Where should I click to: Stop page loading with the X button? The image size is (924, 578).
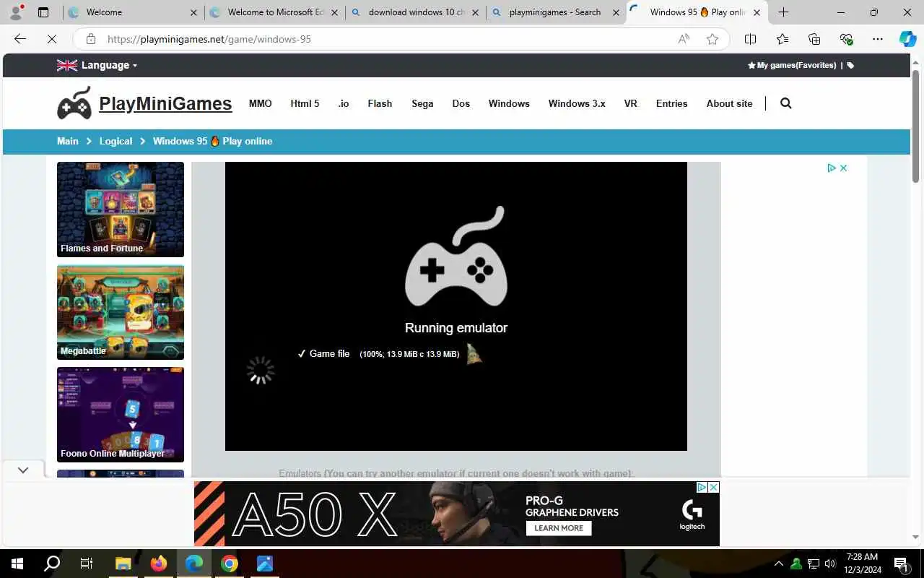52,39
